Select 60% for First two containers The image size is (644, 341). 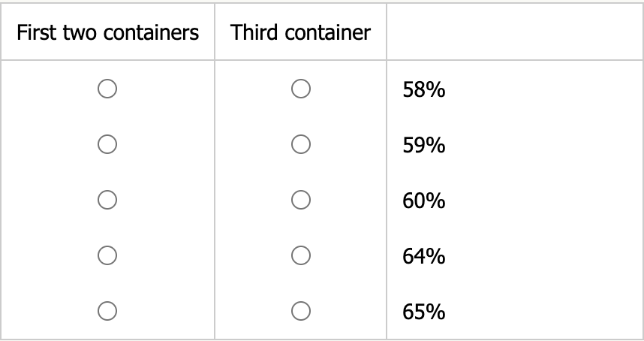tap(107, 199)
